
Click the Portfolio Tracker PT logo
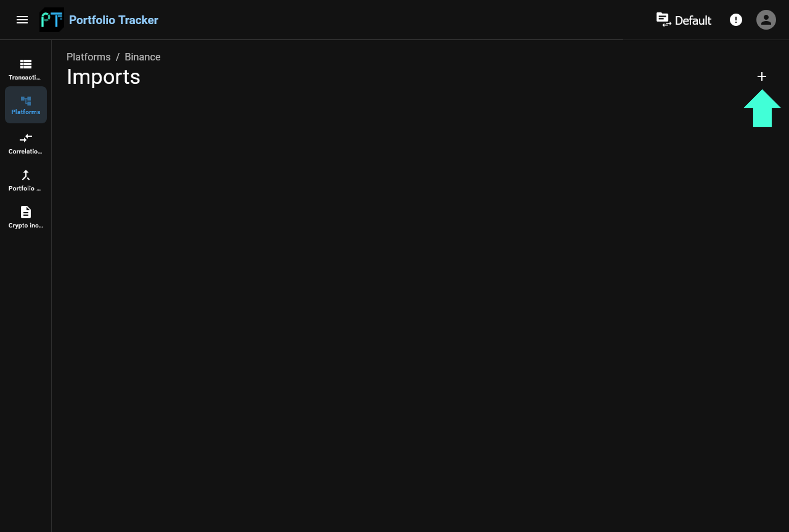(x=52, y=20)
